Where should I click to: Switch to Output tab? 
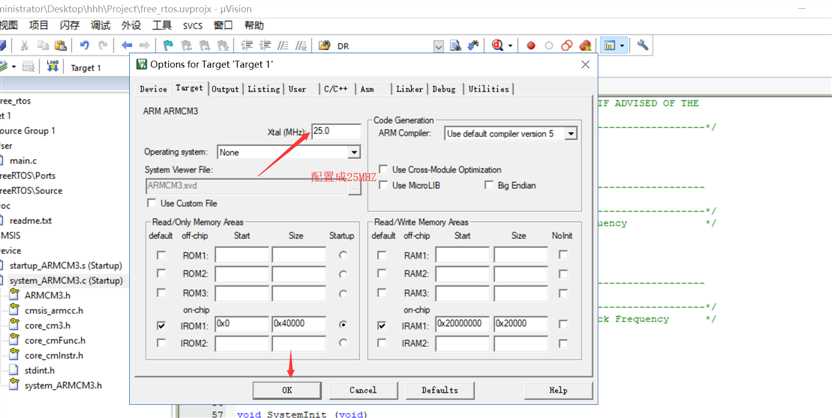click(226, 89)
